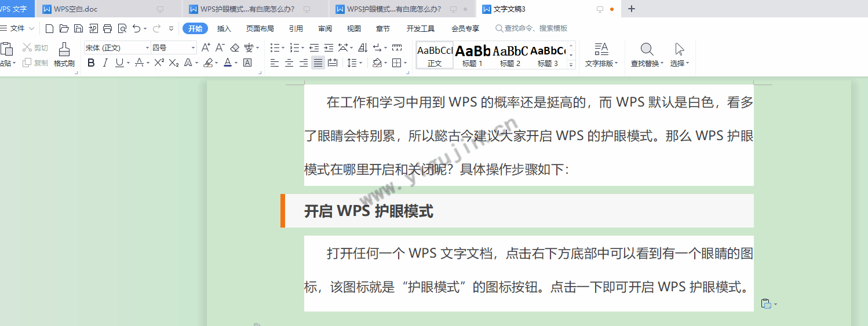Click the Cut (剪切) scissors button
This screenshot has height=326, width=868.
point(35,47)
